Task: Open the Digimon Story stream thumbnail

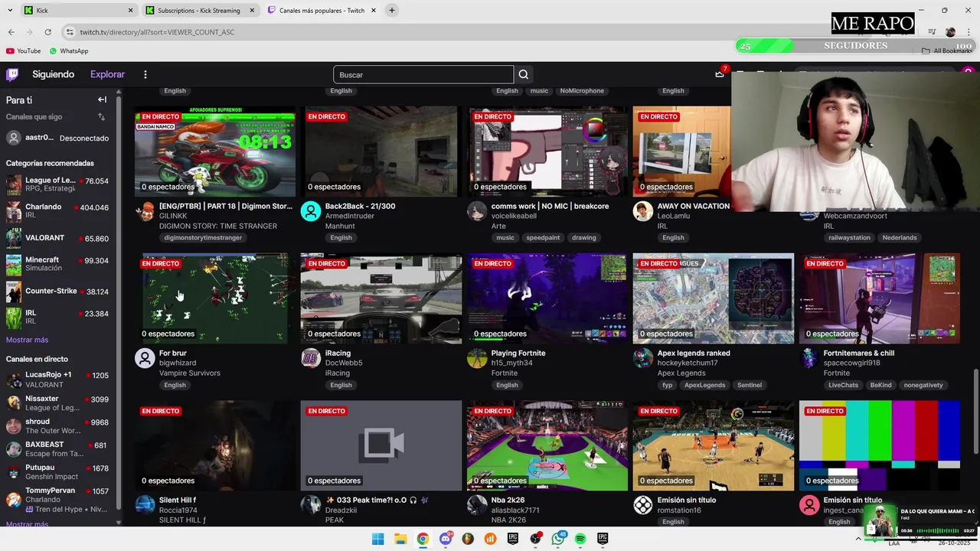Action: click(x=215, y=152)
